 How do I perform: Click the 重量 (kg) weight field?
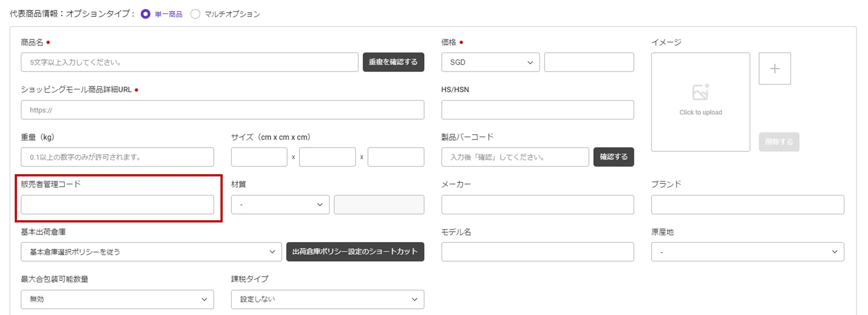tap(117, 157)
